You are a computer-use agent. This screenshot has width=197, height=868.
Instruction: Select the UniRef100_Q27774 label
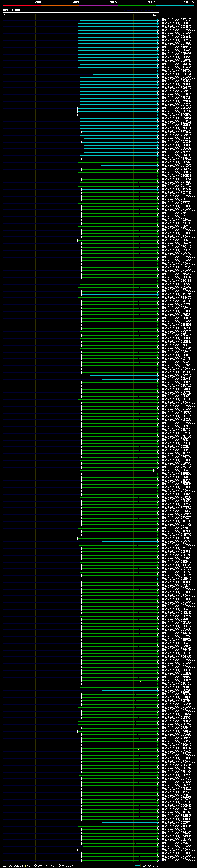[177, 203]
